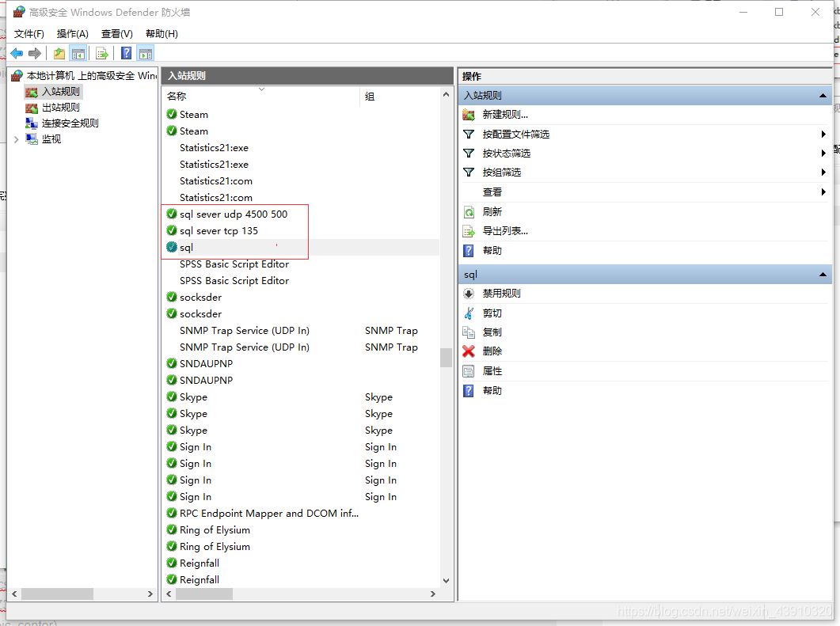Click the Connection Security Rules (连接安全规则) icon
The width and height of the screenshot is (840, 626).
(32, 123)
